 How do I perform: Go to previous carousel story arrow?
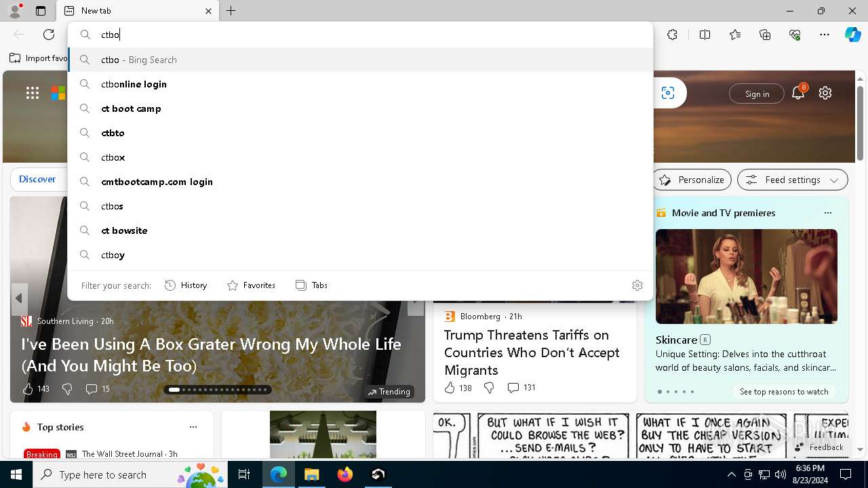pyautogui.click(x=19, y=298)
